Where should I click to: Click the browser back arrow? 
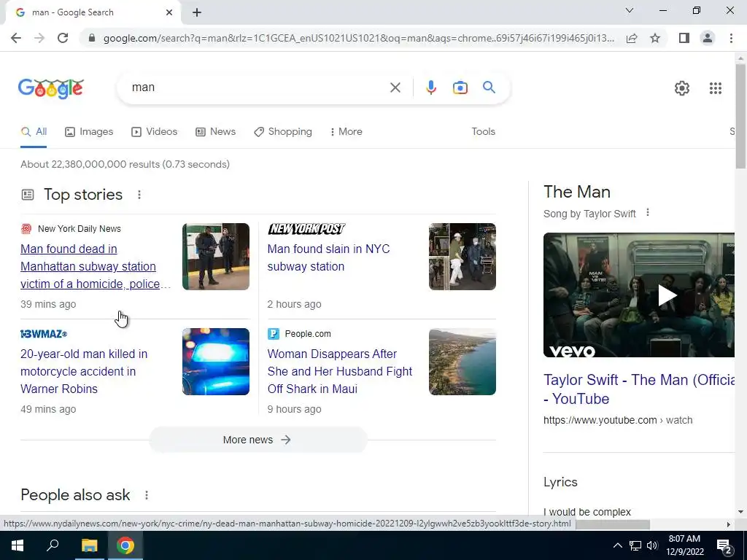point(16,38)
